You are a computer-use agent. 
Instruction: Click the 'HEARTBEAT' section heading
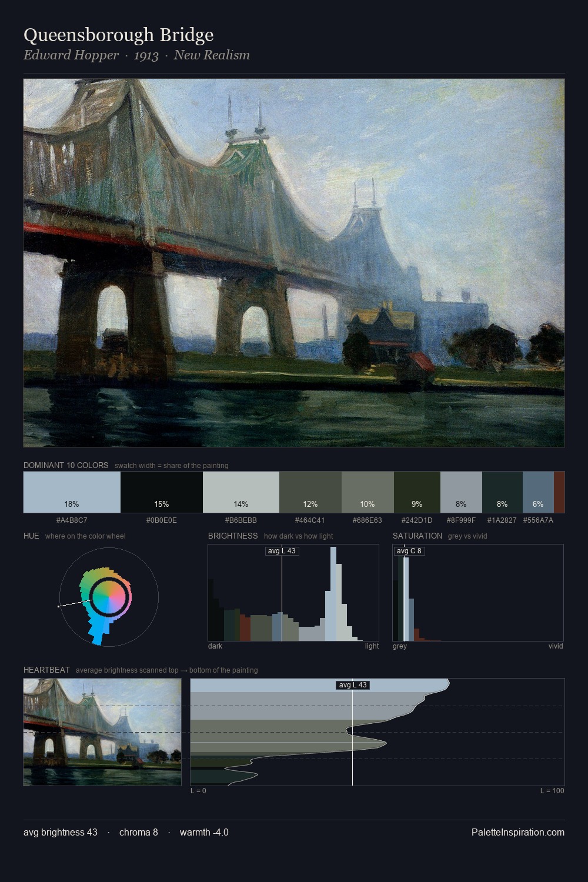tap(46, 670)
